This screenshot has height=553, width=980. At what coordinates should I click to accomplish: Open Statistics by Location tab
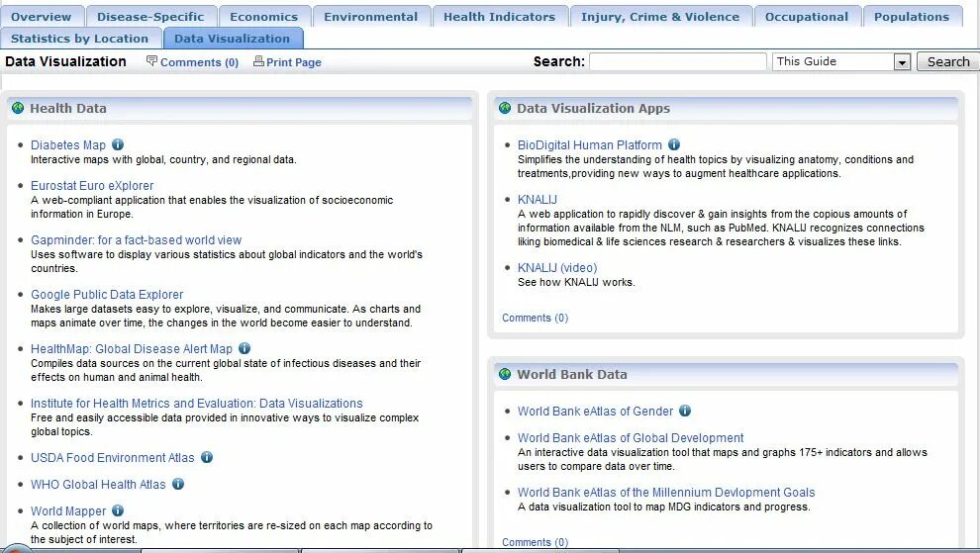(x=80, y=39)
